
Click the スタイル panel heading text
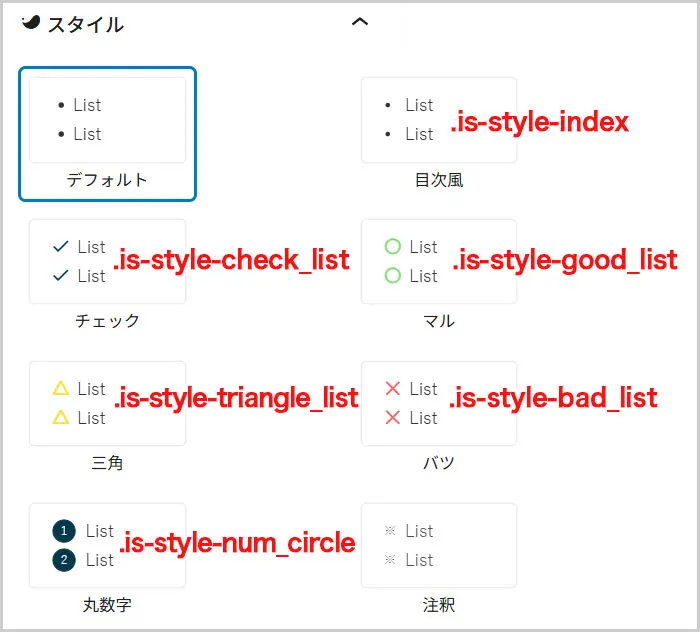86,25
